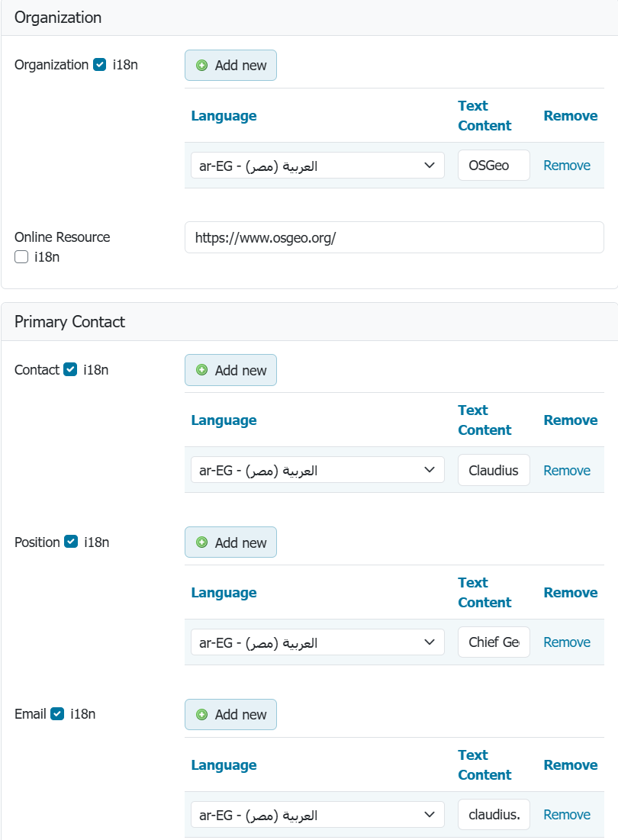The image size is (618, 840).
Task: Toggle the Email i18n checkbox
Action: 57,715
